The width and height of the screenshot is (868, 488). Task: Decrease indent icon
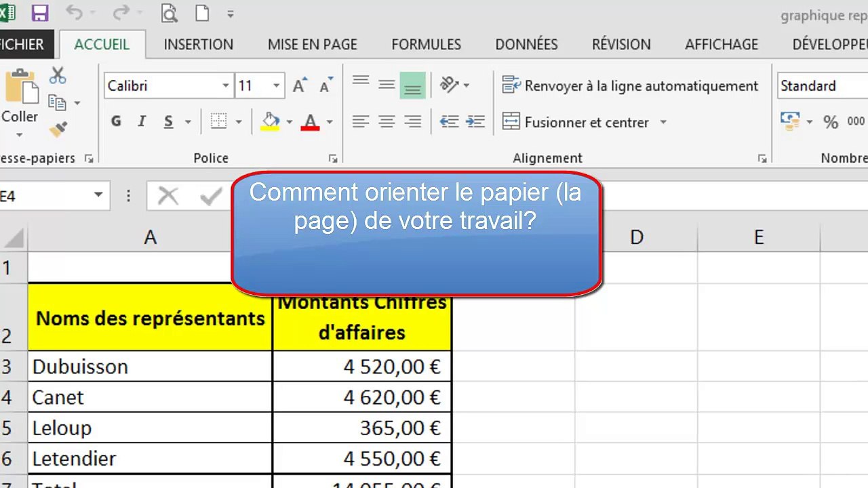(x=449, y=122)
